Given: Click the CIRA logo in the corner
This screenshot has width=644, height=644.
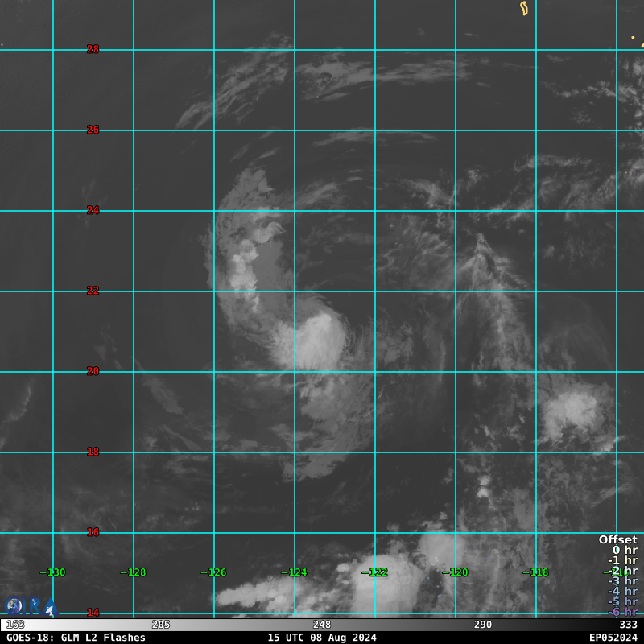Looking at the screenshot, I should (31, 606).
